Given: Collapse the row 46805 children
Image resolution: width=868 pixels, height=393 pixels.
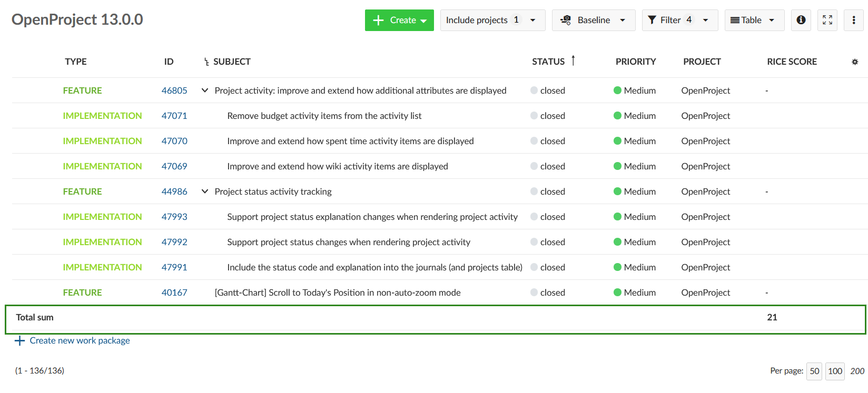Looking at the screenshot, I should coord(205,90).
